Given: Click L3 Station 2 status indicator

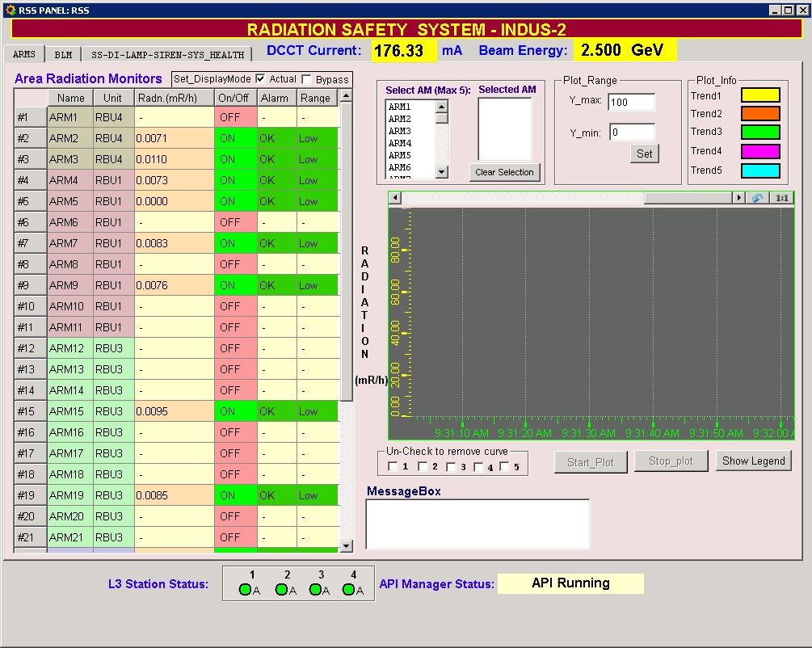Looking at the screenshot, I should pos(282,590).
